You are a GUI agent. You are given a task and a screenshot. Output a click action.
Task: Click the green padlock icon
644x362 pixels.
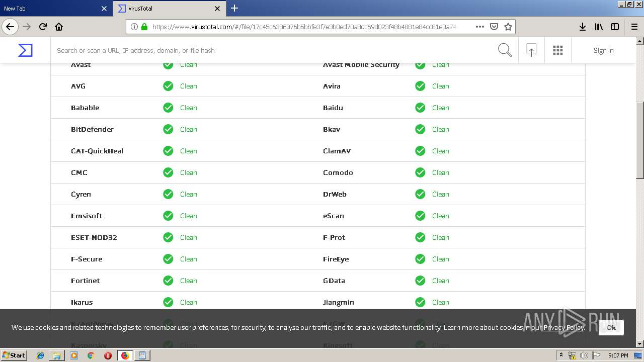[x=144, y=27]
